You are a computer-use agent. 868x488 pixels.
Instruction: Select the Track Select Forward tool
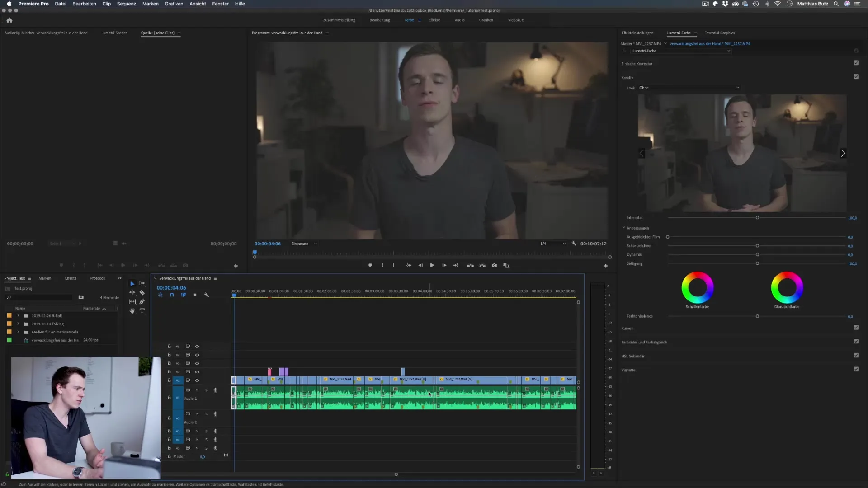pyautogui.click(x=142, y=283)
